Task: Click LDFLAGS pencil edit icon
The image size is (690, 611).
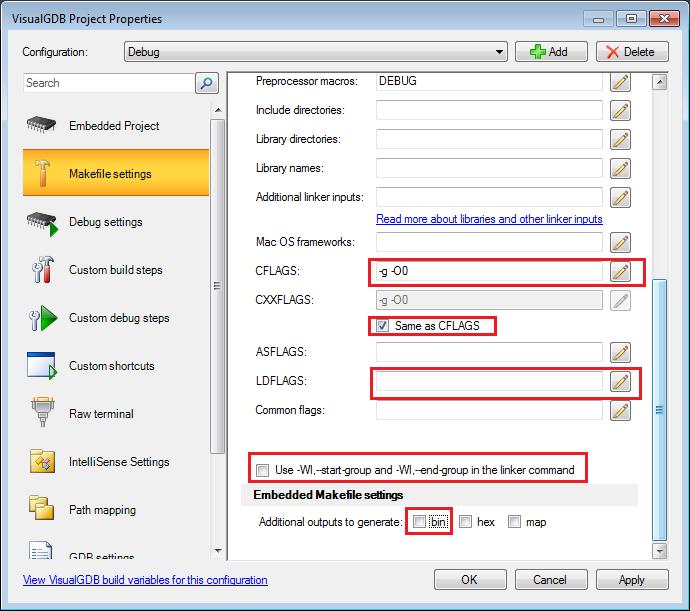Action: pos(620,382)
